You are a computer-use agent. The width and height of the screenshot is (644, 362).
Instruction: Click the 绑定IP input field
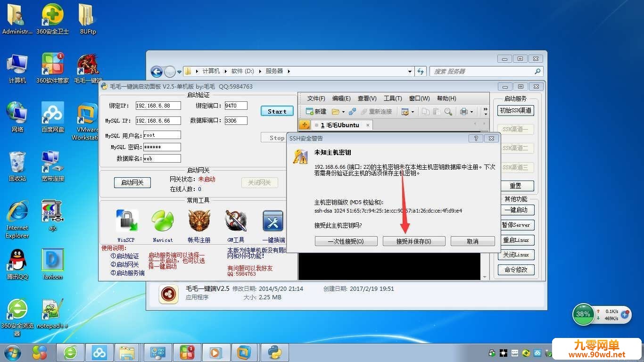158,106
